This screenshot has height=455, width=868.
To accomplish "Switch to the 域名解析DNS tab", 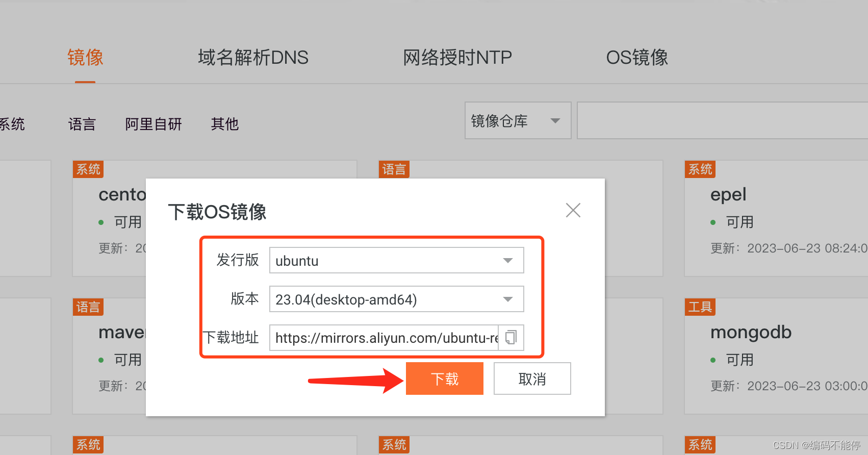I will point(253,58).
